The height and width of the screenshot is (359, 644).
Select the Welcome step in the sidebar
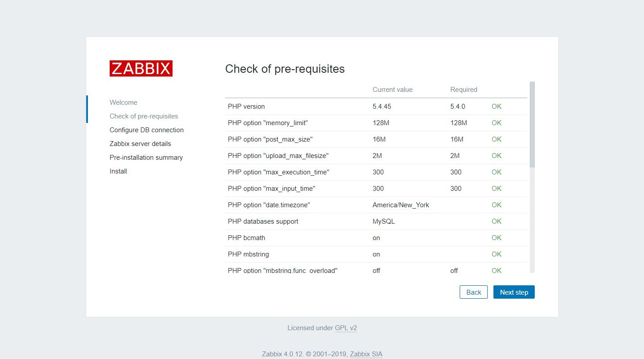(x=123, y=103)
